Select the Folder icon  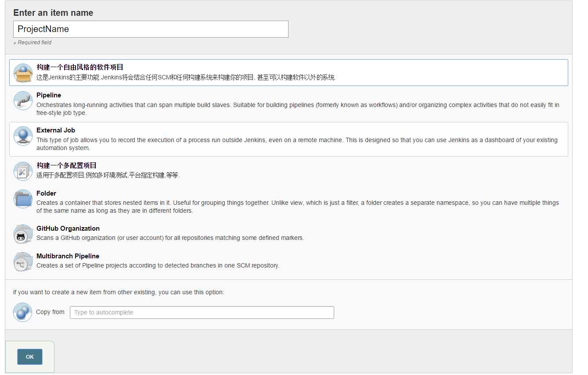click(x=23, y=199)
